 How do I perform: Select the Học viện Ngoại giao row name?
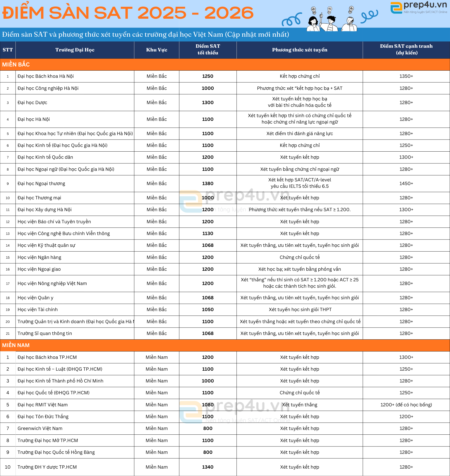[x=39, y=269]
